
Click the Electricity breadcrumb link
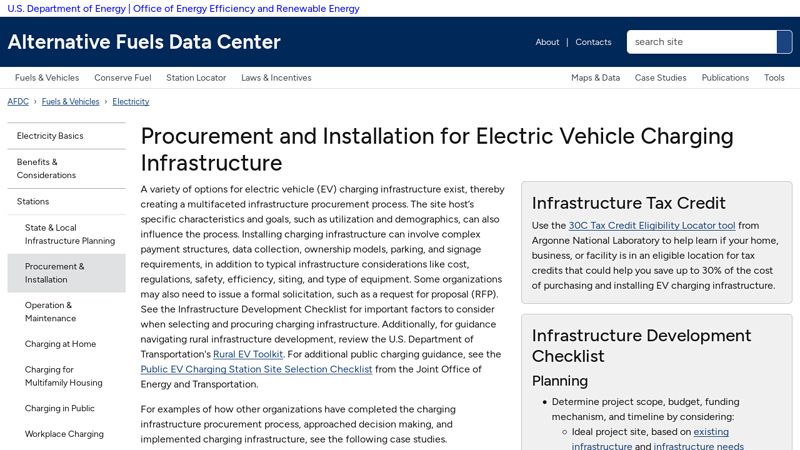[x=131, y=102]
